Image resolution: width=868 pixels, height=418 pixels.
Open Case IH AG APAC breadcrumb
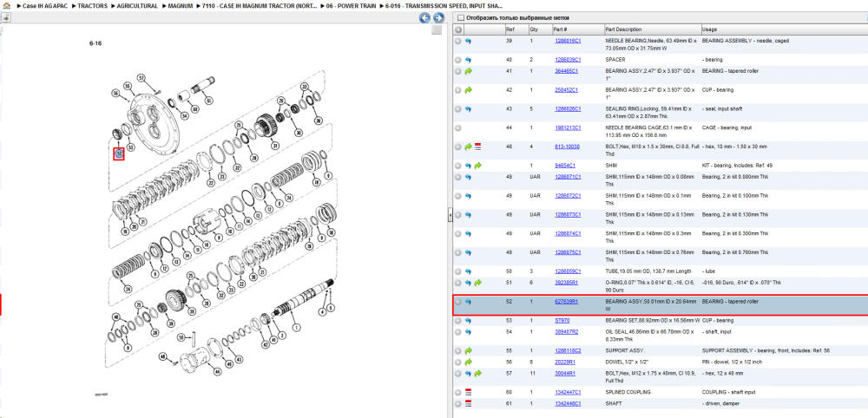pos(46,5)
